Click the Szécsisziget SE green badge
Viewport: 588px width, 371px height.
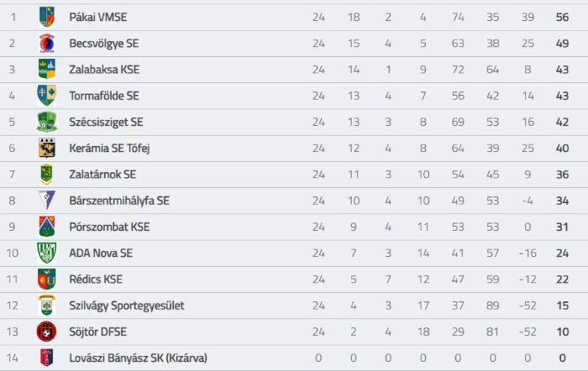[47, 122]
